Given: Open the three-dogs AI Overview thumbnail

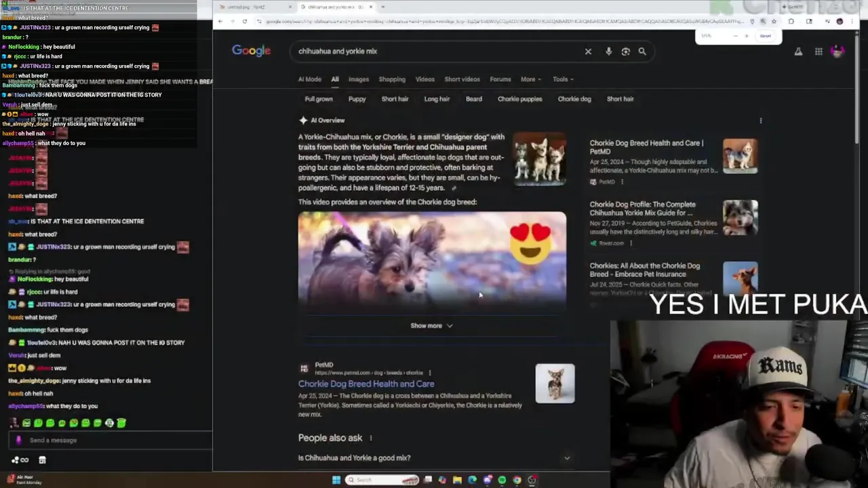Looking at the screenshot, I should coord(540,159).
